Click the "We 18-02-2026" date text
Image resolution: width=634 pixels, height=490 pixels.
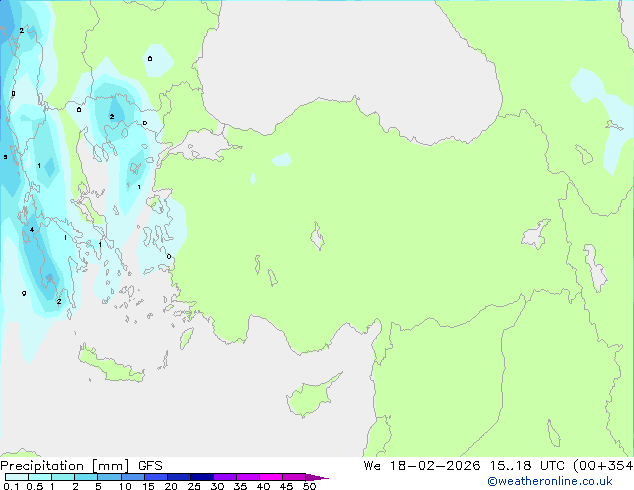click(422, 466)
